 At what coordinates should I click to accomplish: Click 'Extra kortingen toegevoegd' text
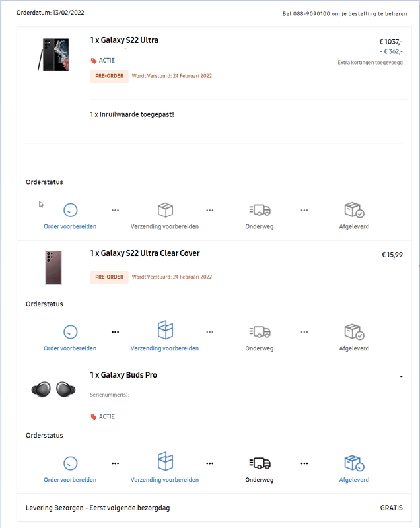(370, 63)
